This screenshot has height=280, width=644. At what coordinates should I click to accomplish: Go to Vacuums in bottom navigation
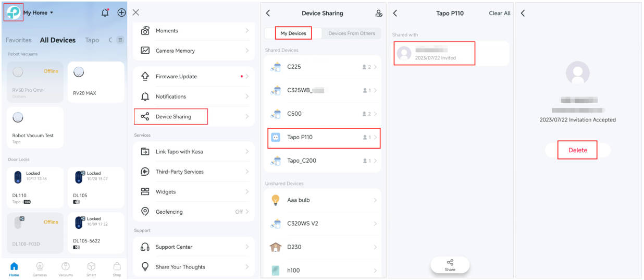[66, 269]
